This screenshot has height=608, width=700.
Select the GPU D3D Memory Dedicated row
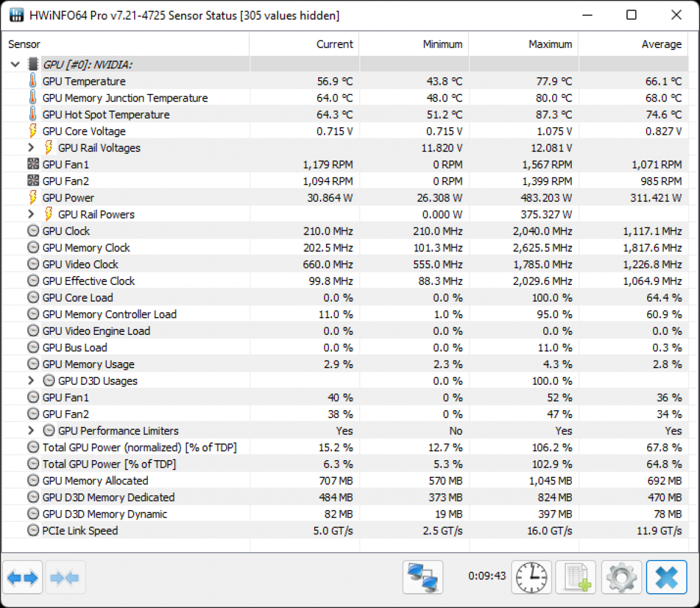click(345, 497)
